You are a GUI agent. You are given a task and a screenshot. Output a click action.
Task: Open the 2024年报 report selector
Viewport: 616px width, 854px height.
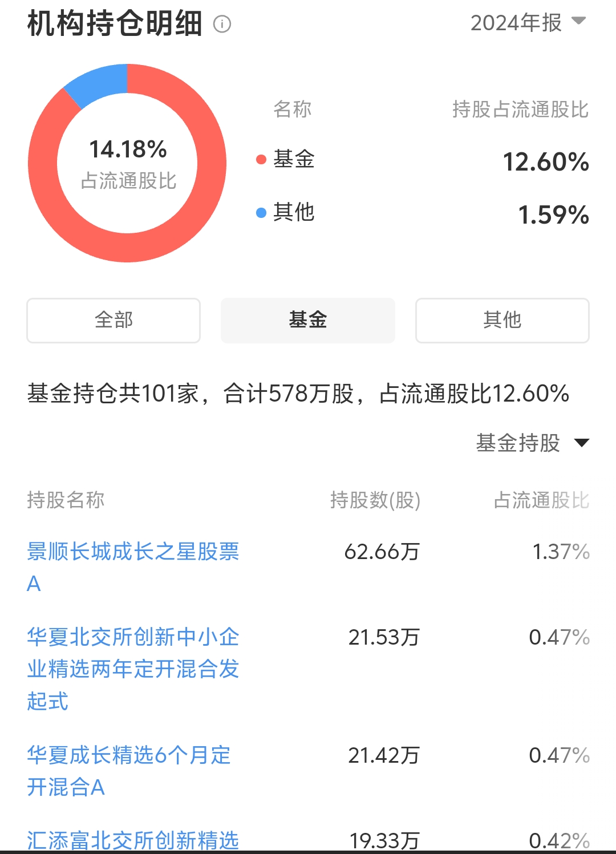point(528,23)
